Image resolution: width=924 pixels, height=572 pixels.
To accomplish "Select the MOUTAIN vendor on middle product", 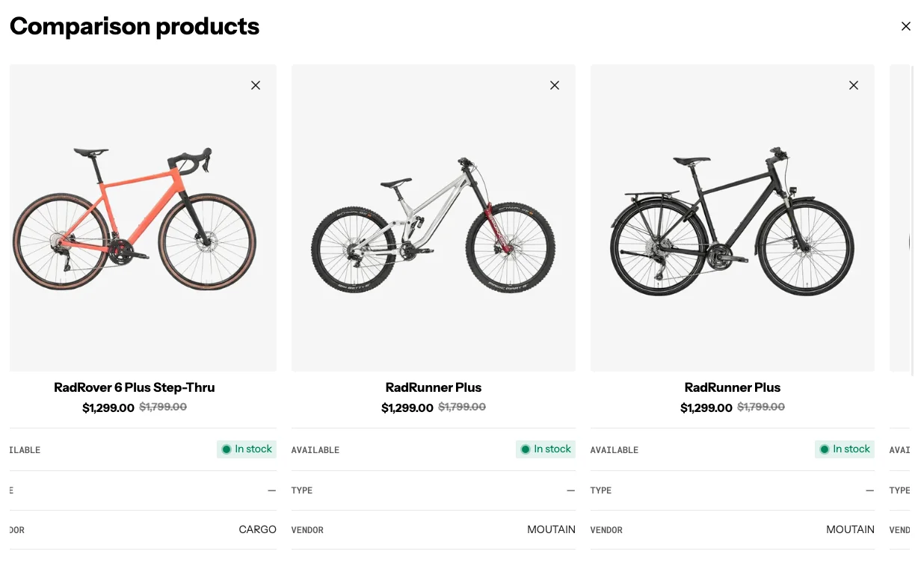I will 551,529.
